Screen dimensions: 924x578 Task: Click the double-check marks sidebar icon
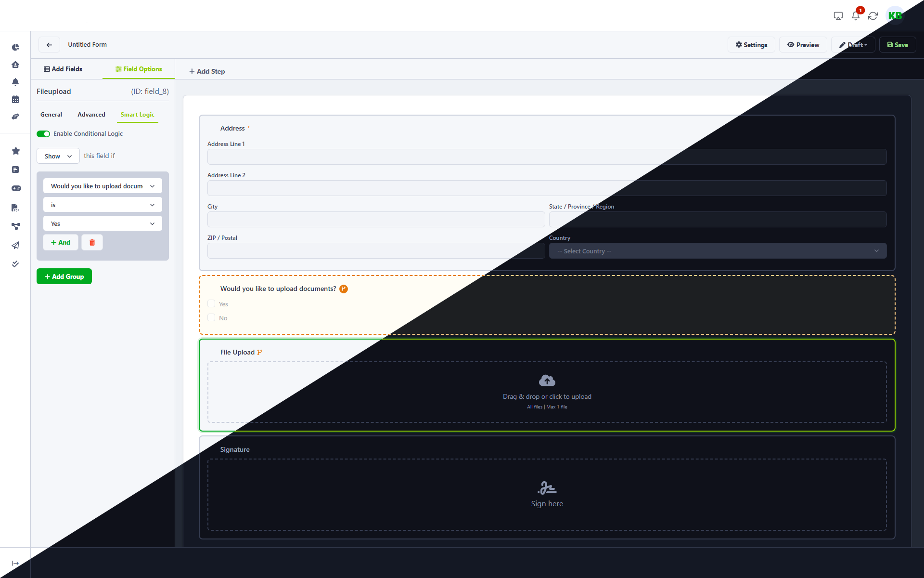15,264
